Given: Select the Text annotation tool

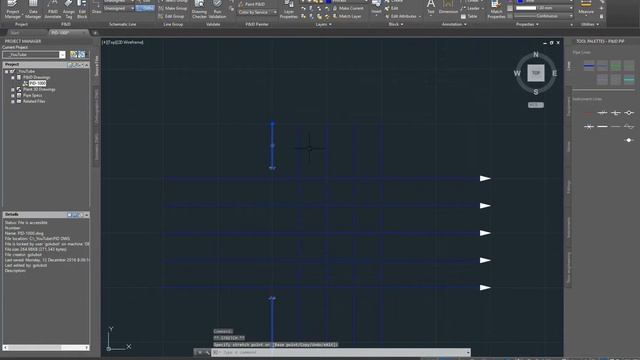Looking at the screenshot, I should coord(431,7).
